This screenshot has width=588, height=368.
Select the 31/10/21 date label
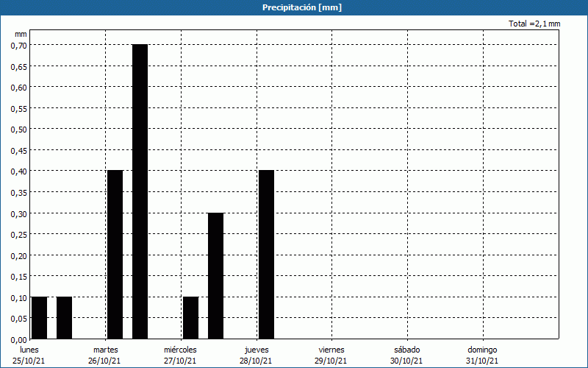click(482, 361)
